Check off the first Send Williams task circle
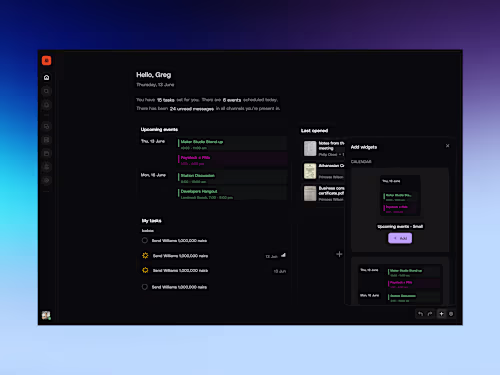This screenshot has width=500, height=375. 145,240
